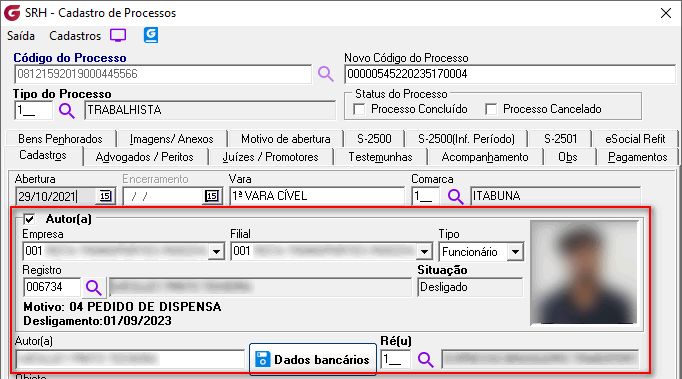
Task: Click the purple monitor icon in menu bar
Action: tap(118, 35)
